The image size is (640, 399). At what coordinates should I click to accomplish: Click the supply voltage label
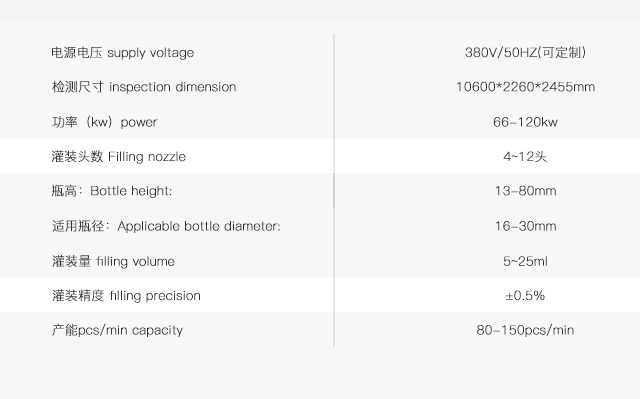point(122,53)
